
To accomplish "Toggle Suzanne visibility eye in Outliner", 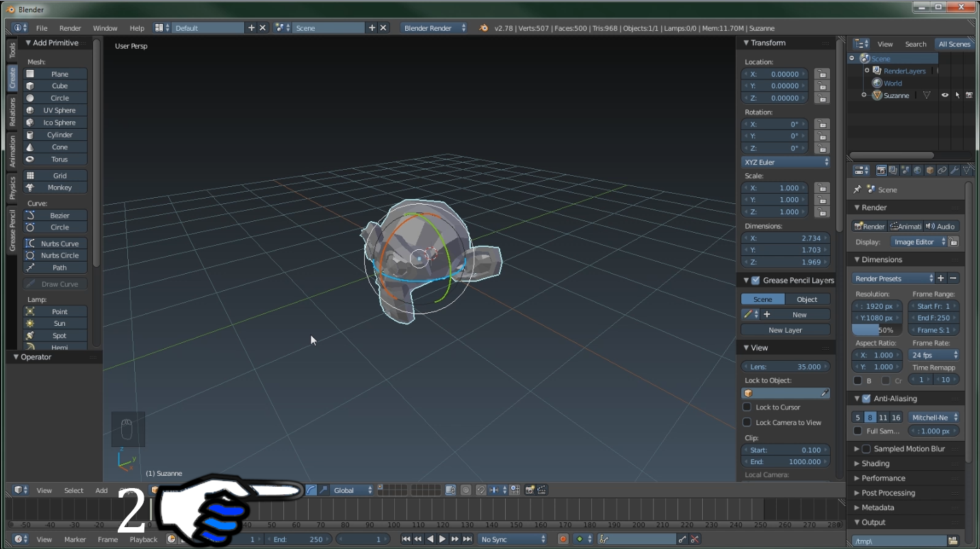I will point(944,96).
